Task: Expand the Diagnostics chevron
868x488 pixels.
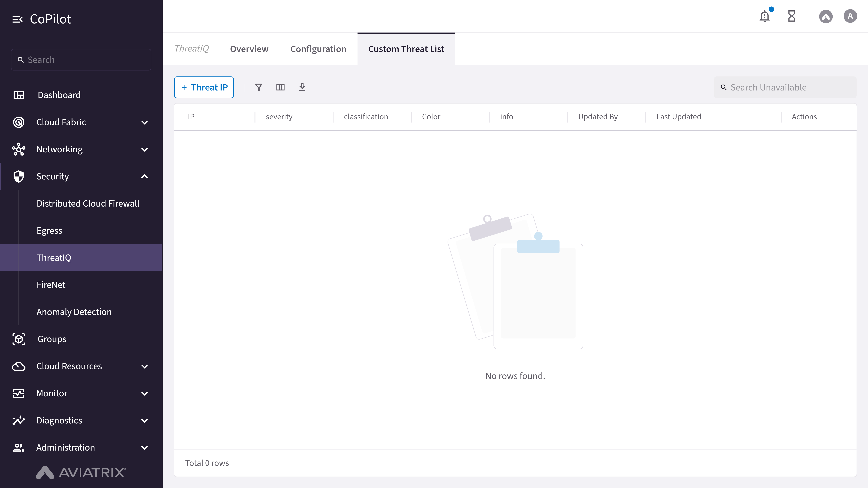Action: [145, 420]
